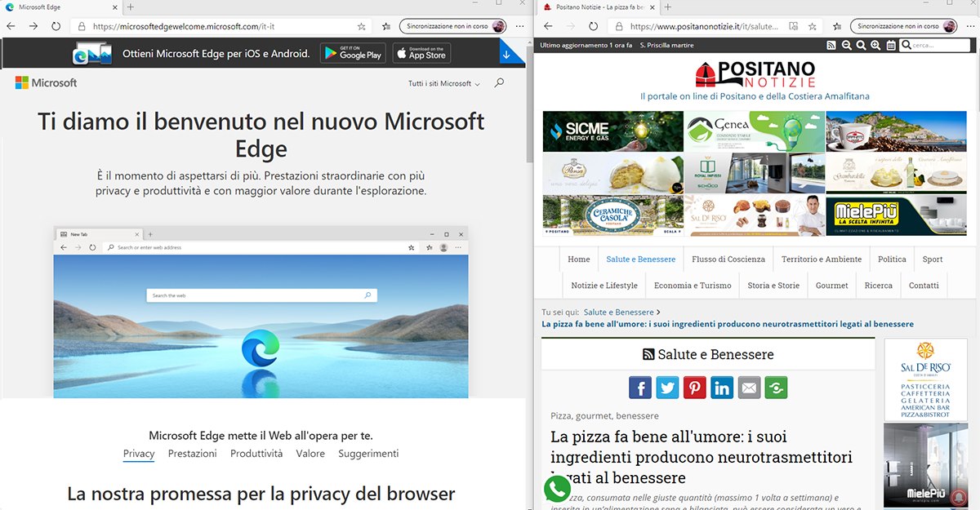
Task: Click the Positano Notizie logo
Action: (755, 73)
